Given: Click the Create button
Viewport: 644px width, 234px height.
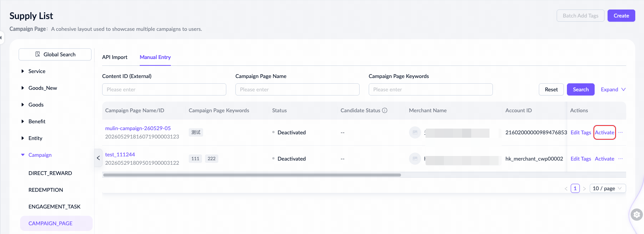Looking at the screenshot, I should tap(621, 16).
